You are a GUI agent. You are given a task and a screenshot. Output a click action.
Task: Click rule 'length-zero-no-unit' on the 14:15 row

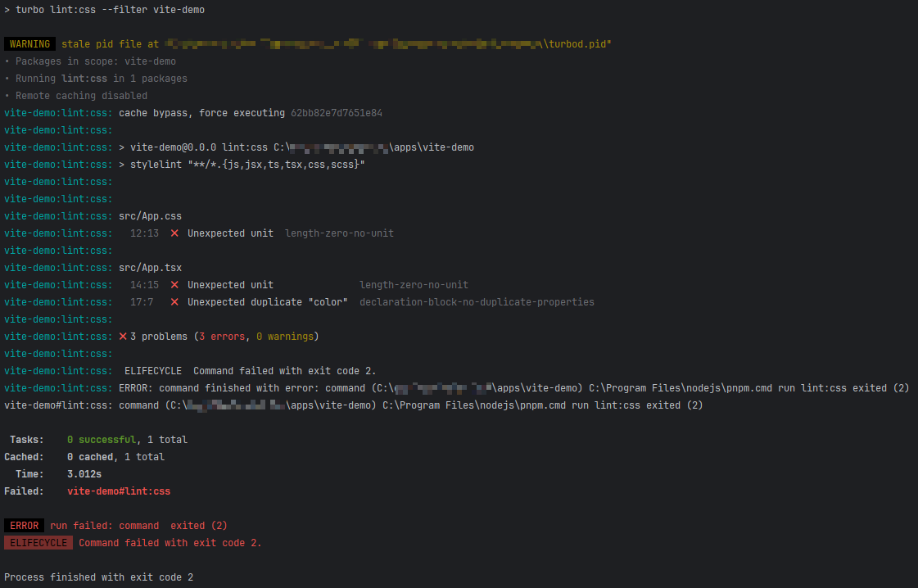[414, 285]
